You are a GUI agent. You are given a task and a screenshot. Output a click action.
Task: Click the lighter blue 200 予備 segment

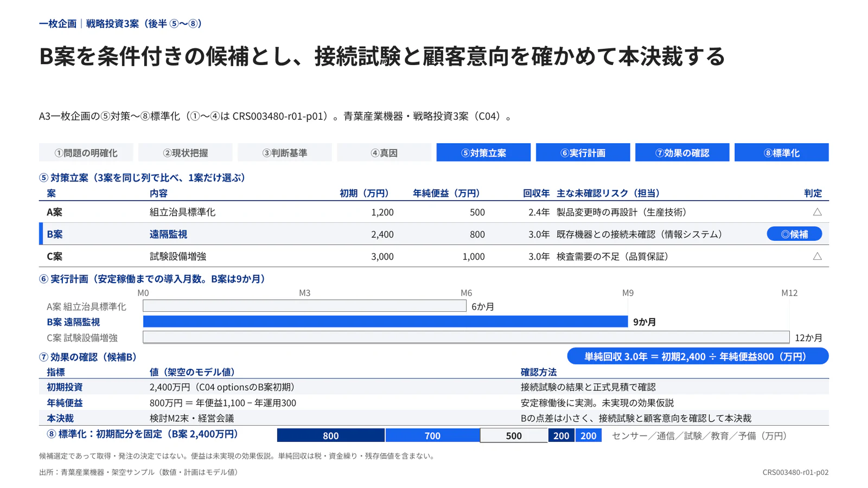point(588,435)
